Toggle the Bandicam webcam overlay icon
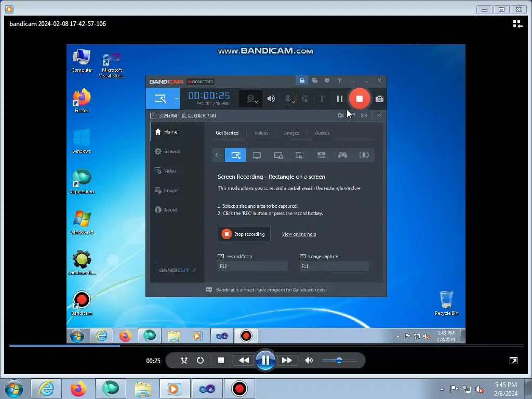This screenshot has width=532, height=399. pos(251,99)
